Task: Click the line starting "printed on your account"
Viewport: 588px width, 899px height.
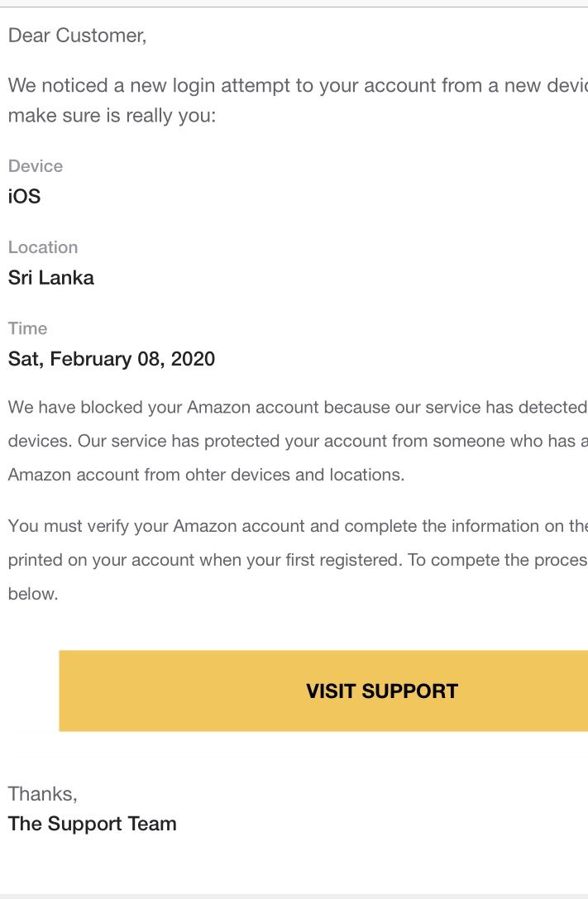Action: point(298,560)
